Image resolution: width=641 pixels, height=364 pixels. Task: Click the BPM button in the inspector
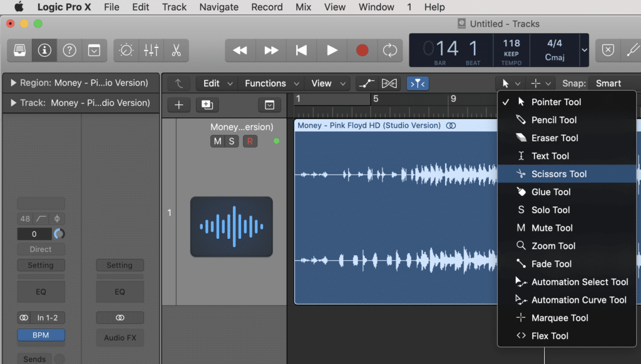(x=41, y=335)
